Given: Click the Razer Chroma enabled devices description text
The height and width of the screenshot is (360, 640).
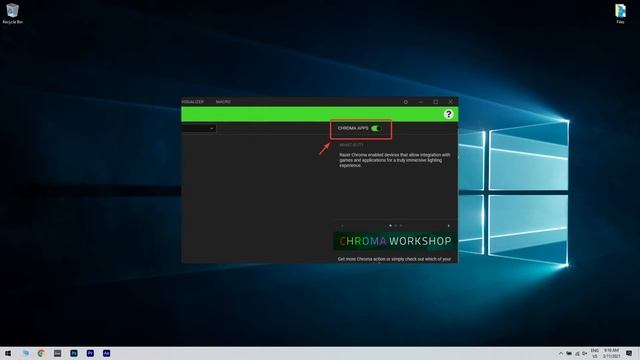Looking at the screenshot, I should [x=395, y=160].
